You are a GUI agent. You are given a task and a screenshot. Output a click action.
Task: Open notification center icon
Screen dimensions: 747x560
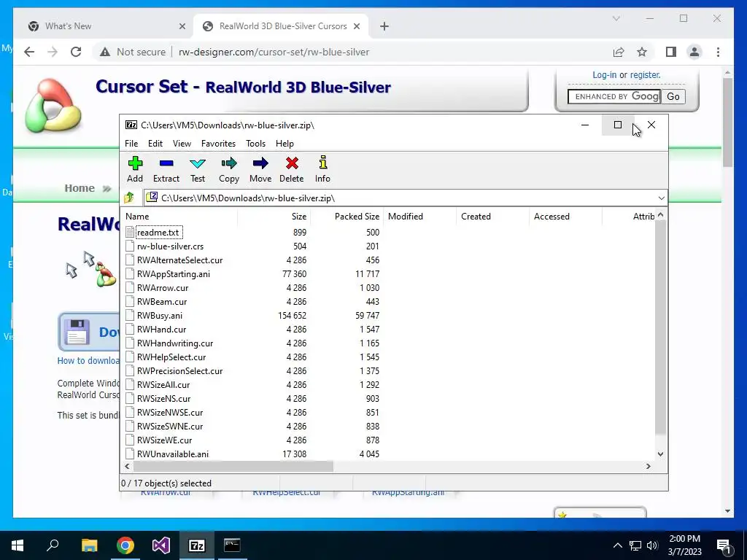724,545
